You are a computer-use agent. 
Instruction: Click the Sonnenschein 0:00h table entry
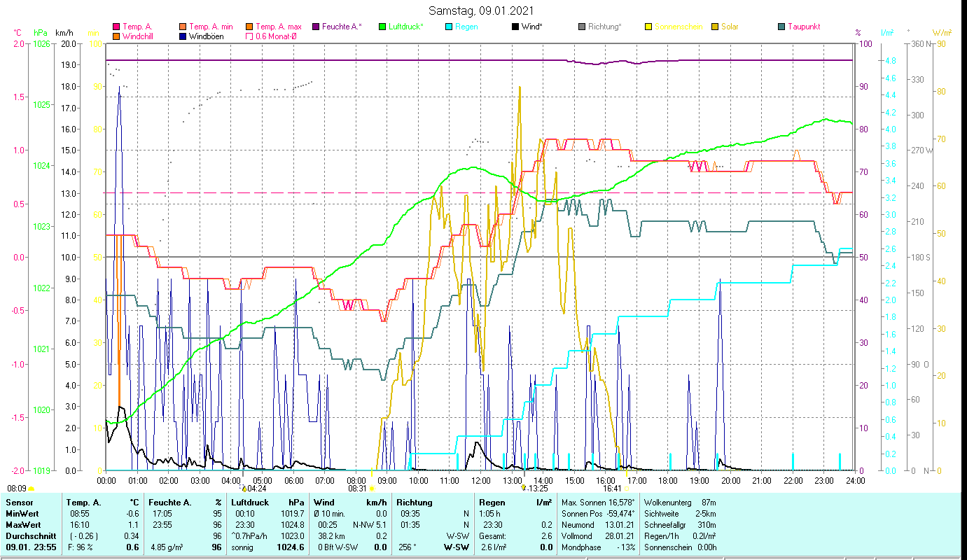pyautogui.click(x=680, y=547)
